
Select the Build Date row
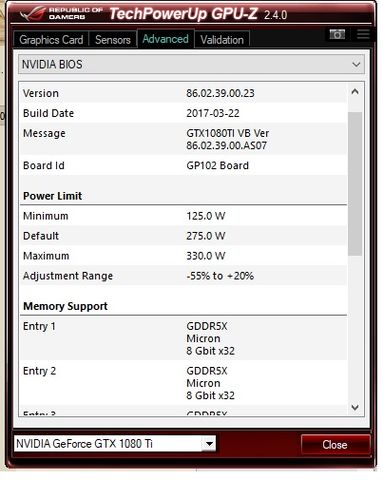[x=183, y=113]
